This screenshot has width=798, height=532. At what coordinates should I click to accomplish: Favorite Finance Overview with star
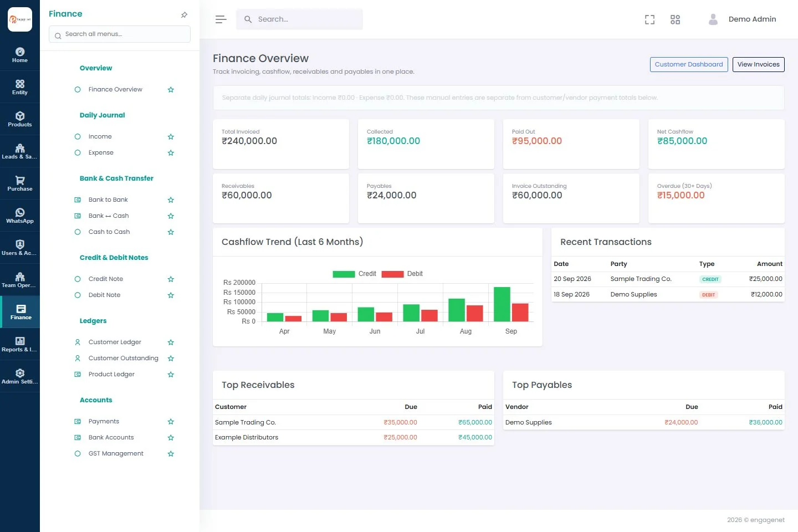pyautogui.click(x=171, y=90)
